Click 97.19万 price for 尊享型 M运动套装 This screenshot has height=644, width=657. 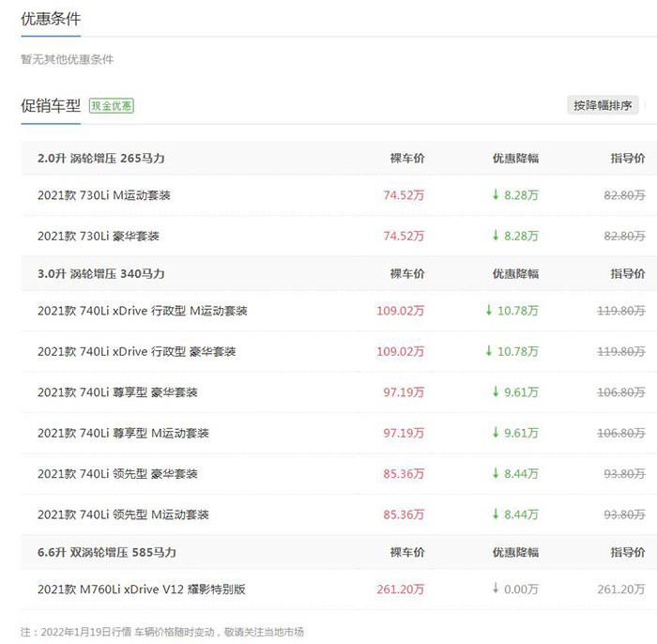point(404,433)
